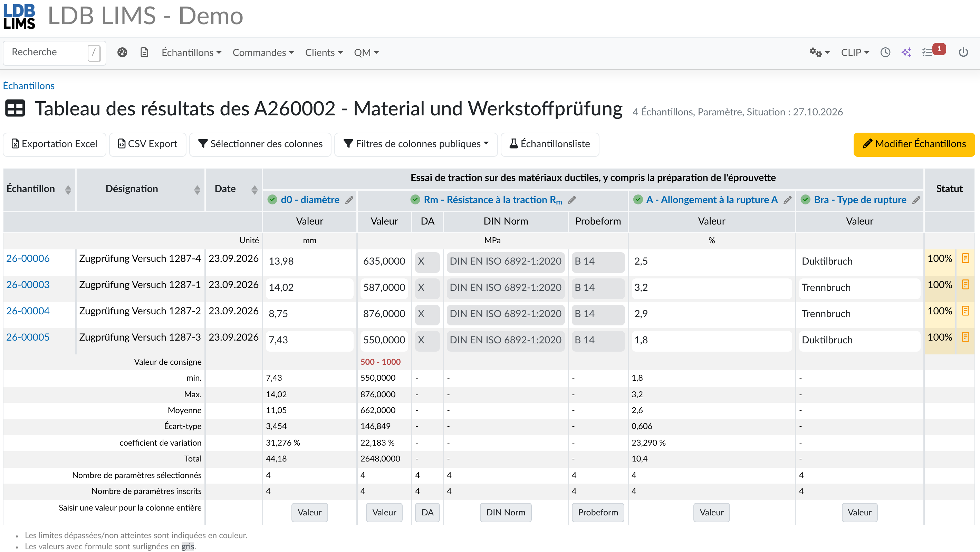
Task: Open the clock history icon
Action: 885,53
